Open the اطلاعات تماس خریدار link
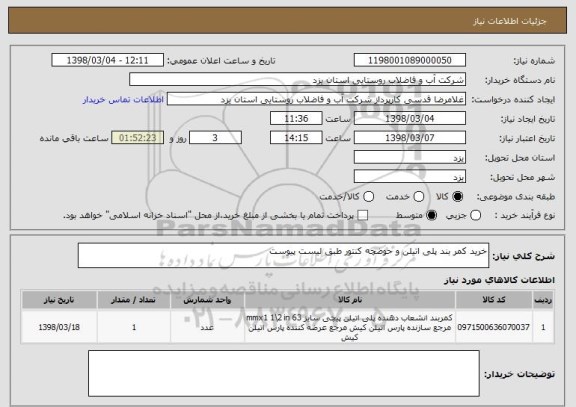 [x=123, y=100]
